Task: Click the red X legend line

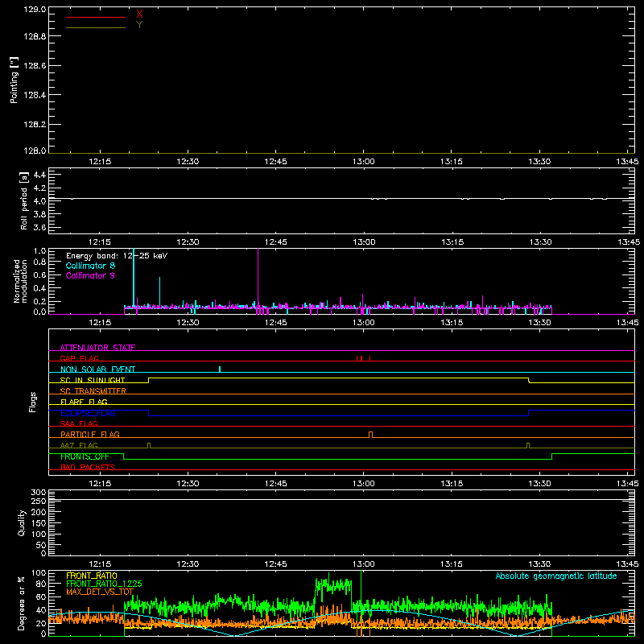Action: click(x=96, y=17)
